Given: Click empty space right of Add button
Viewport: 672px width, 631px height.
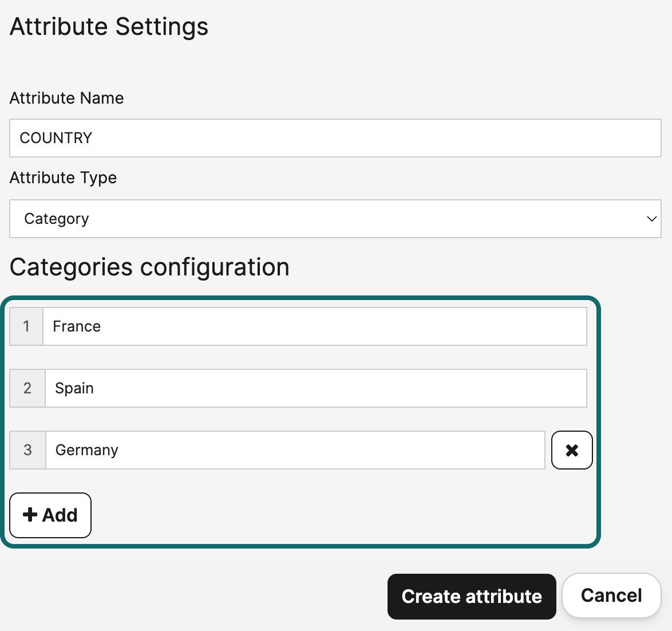Looking at the screenshot, I should click(x=343, y=515).
